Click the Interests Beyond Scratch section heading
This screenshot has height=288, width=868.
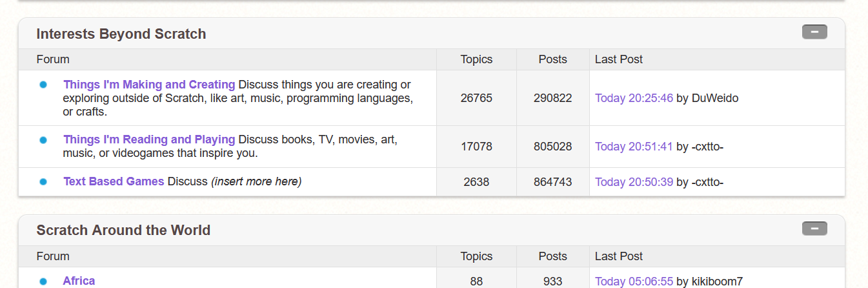tap(121, 34)
